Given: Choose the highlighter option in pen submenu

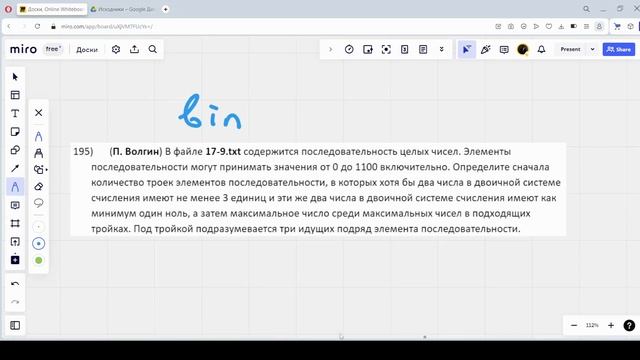Looking at the screenshot, I should point(39,153).
